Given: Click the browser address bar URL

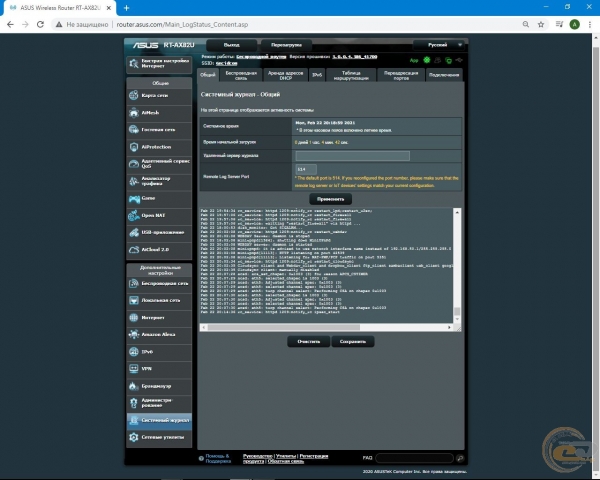Looking at the screenshot, I should point(182,24).
